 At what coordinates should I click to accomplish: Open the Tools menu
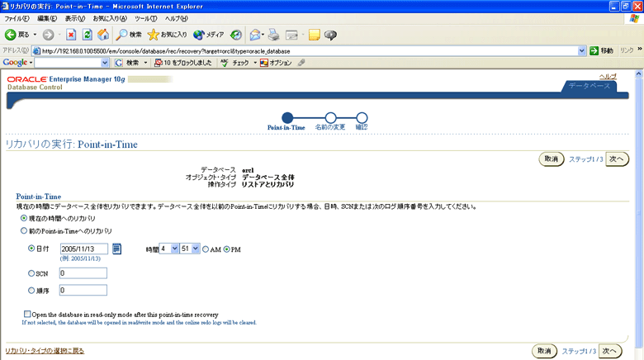tap(146, 18)
